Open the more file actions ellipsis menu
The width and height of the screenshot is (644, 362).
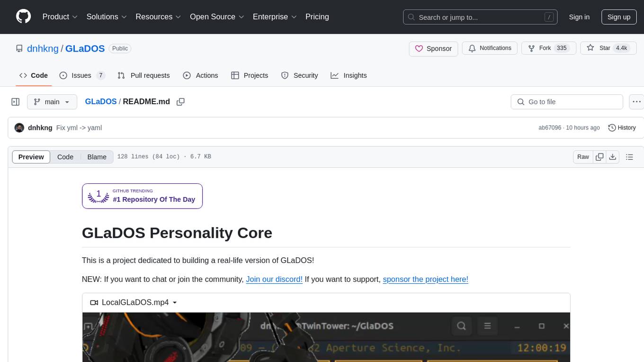[x=636, y=102]
